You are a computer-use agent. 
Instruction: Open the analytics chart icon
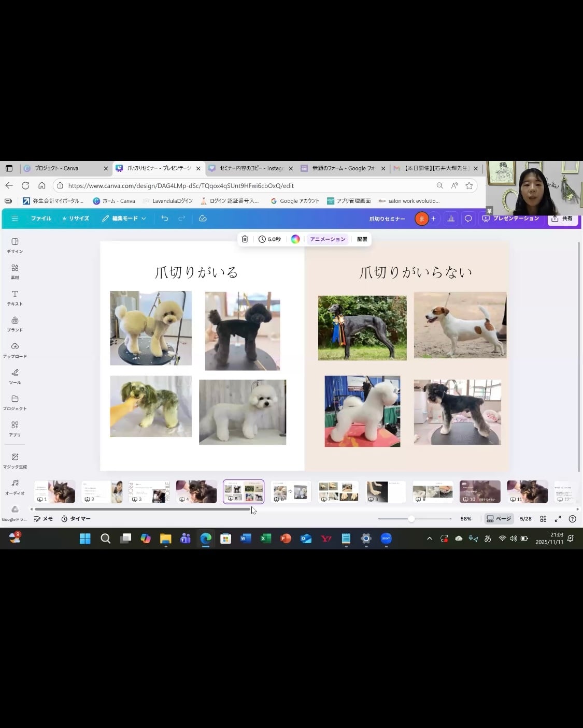pyautogui.click(x=451, y=219)
